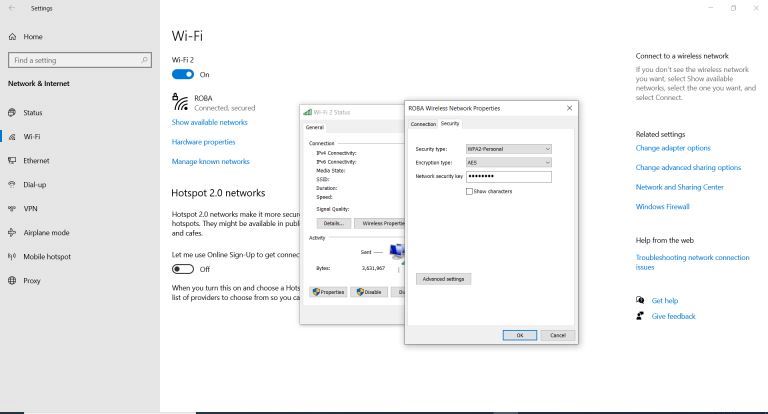Open Advanced settings in Security tab

pos(443,279)
